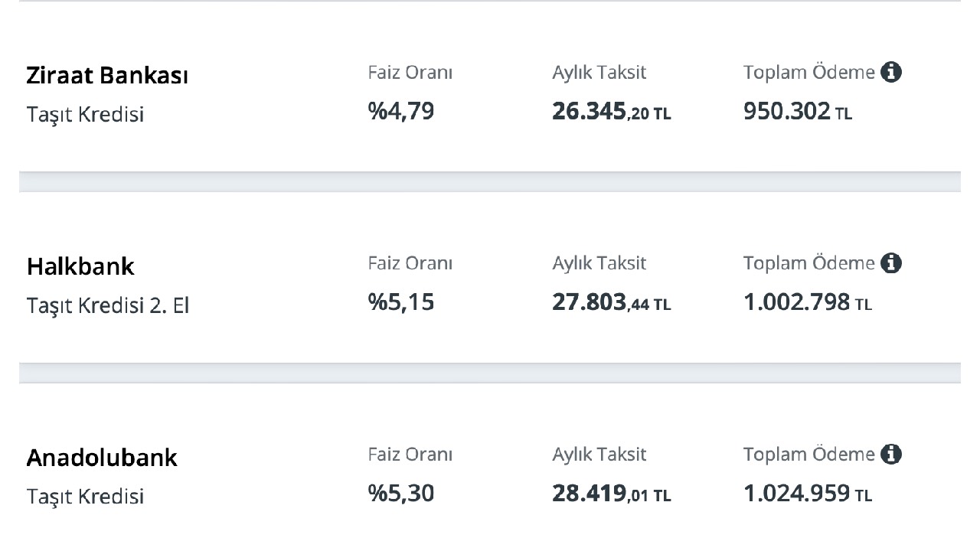
Task: Click the %5,30 interest rate value
Action: (401, 494)
